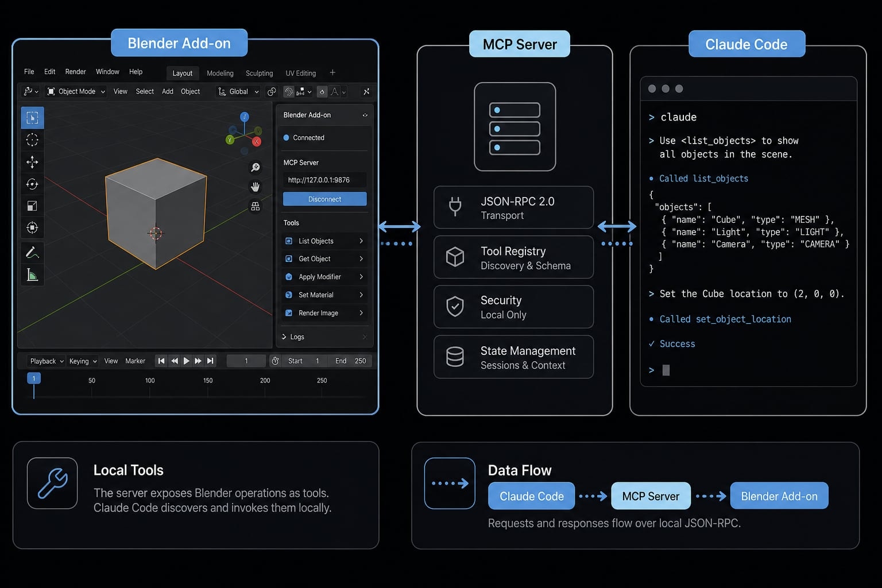Select the Move tool in Blender toolbar
Image resolution: width=882 pixels, height=588 pixels.
tap(32, 162)
